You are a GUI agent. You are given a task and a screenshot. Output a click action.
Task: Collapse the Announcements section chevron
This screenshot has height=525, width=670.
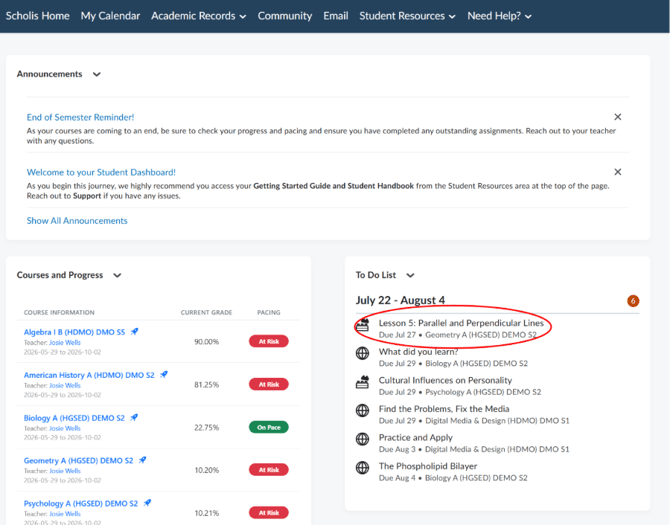click(x=97, y=74)
